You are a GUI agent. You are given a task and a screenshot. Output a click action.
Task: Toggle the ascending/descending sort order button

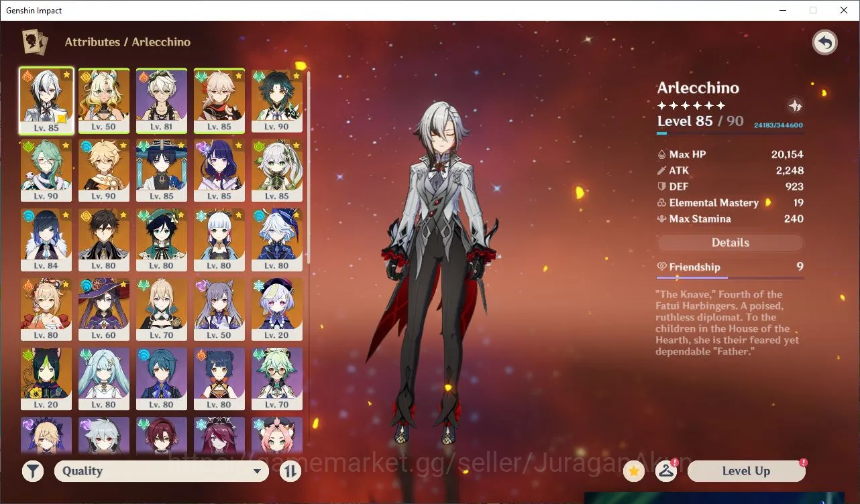290,471
